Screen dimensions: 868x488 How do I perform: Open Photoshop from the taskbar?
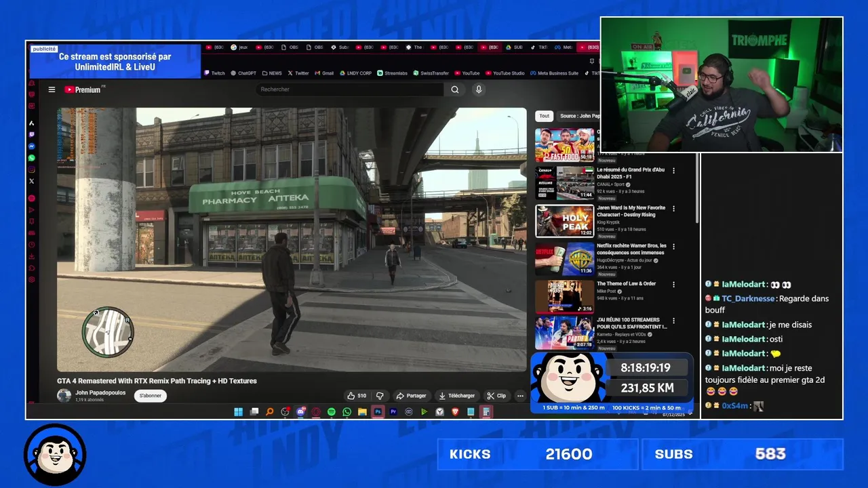tap(378, 412)
